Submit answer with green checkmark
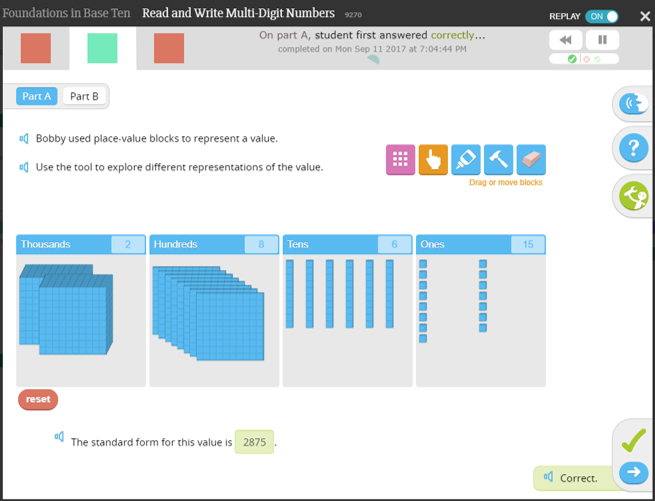655x501 pixels. coord(634,440)
